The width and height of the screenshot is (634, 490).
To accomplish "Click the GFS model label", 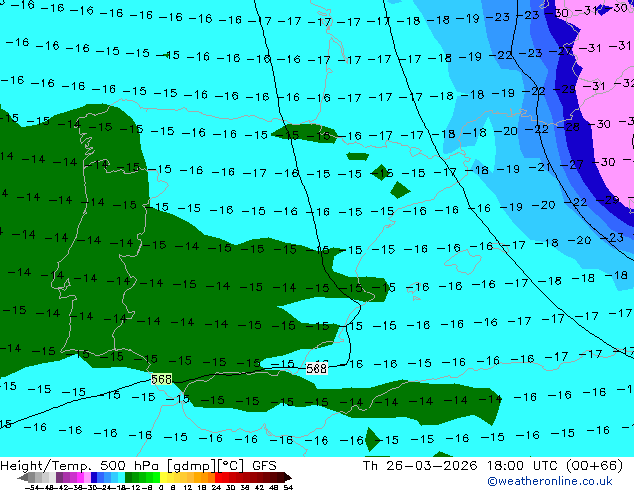I will 264,466.
